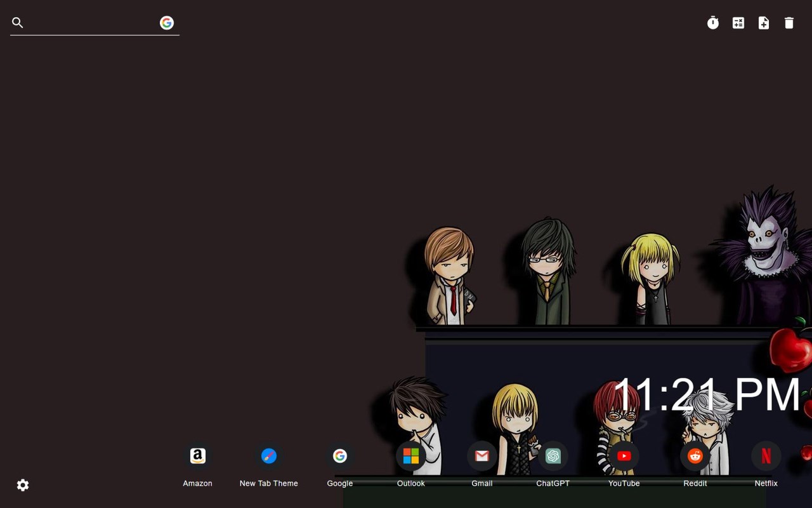
Task: Open the Google search engine selector
Action: tap(167, 23)
